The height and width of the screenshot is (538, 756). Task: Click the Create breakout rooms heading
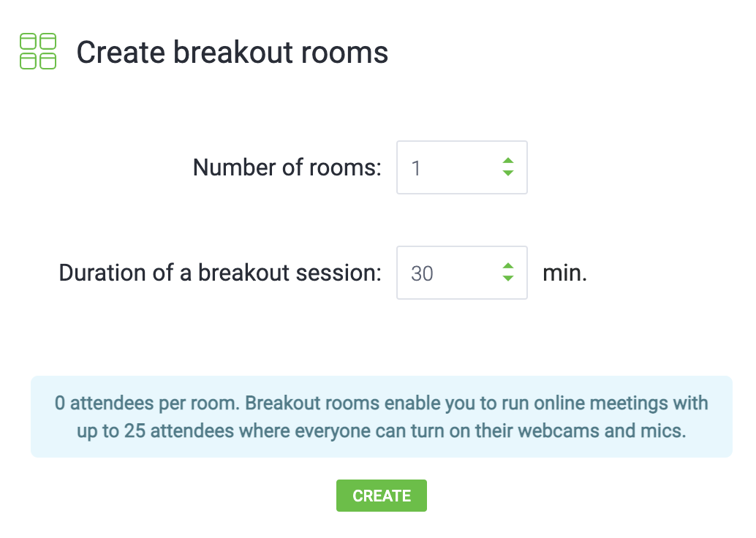pyautogui.click(x=233, y=52)
